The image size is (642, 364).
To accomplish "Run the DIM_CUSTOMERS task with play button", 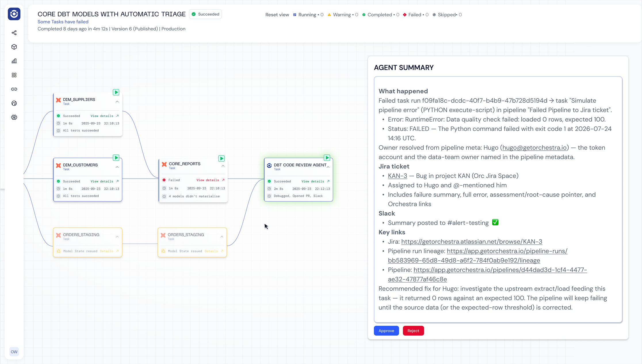I will pyautogui.click(x=116, y=158).
